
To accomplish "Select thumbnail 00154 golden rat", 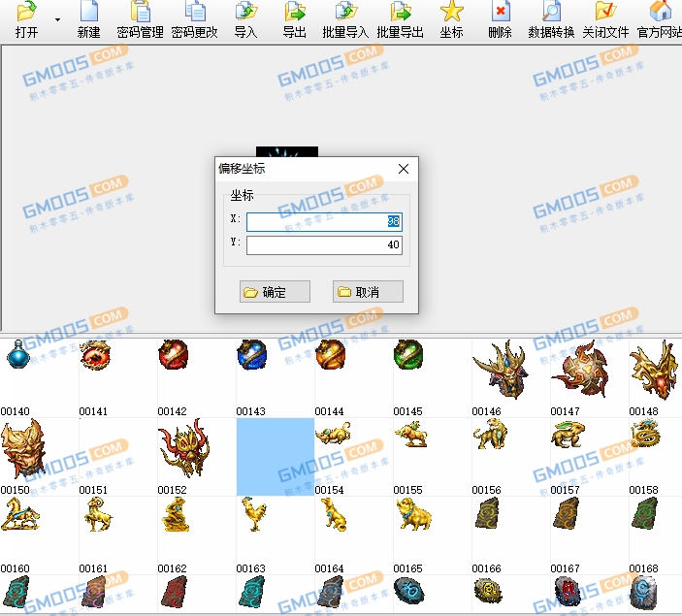I will coord(354,457).
